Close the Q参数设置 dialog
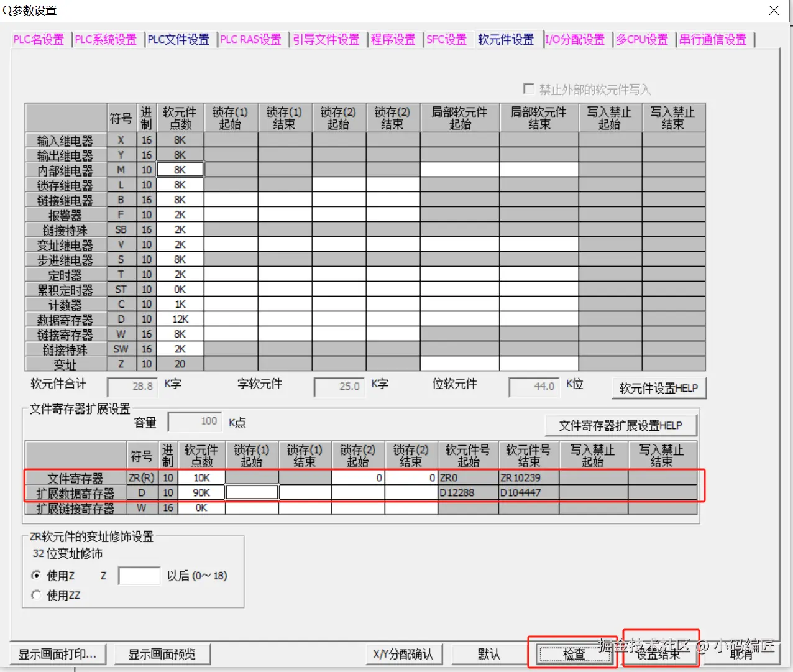Viewport: 793px width, 672px height. (774, 11)
